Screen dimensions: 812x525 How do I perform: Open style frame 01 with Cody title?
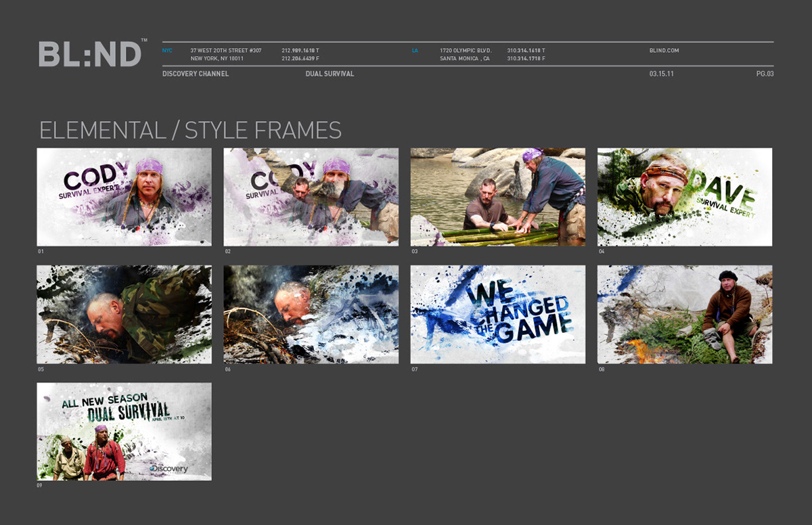point(125,197)
